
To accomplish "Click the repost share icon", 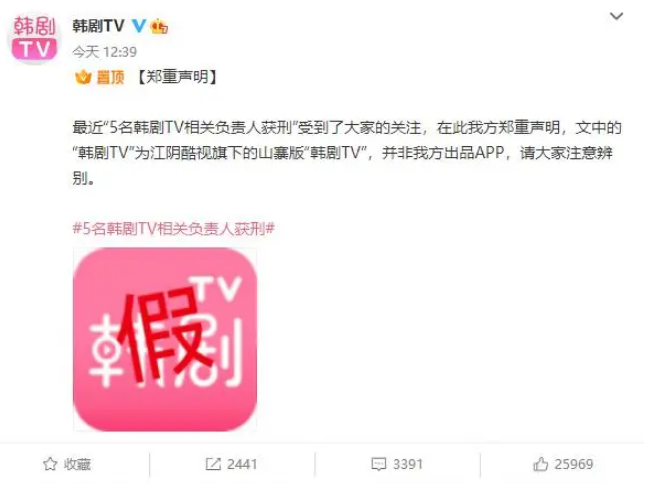I will point(213,464).
